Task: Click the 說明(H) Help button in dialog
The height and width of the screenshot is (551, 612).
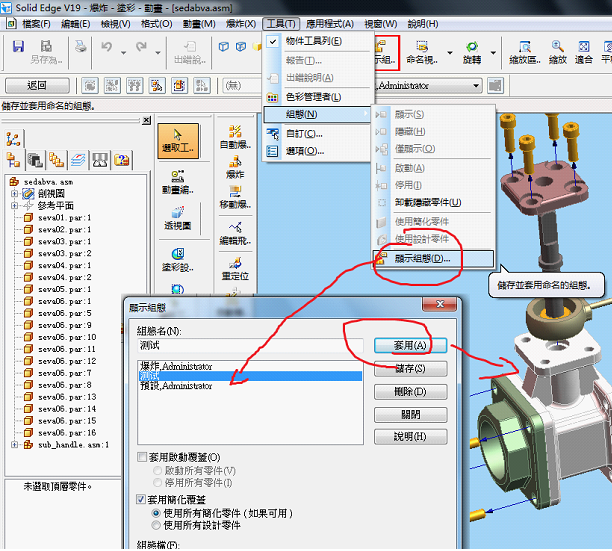Action: 410,436
